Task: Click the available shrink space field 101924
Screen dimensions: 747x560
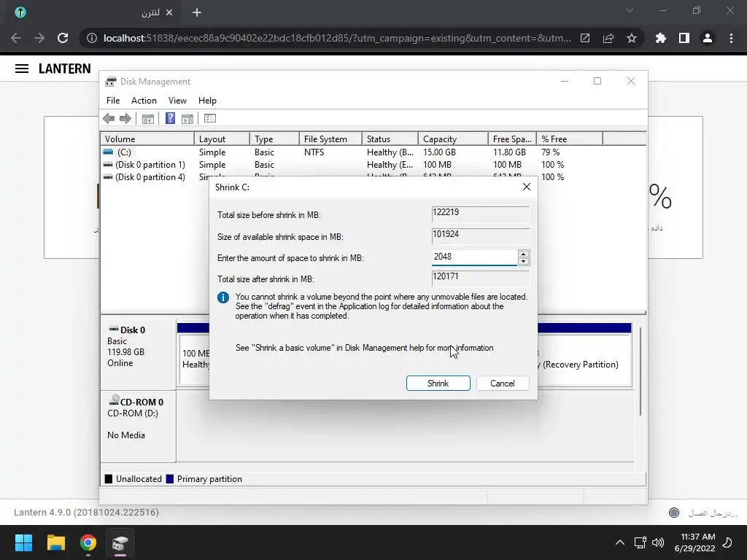Action: [x=480, y=236]
